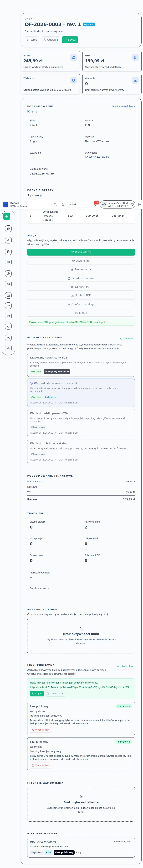Open the sidebar document icon
Screen dimensions: 143x868
coord(8,252)
